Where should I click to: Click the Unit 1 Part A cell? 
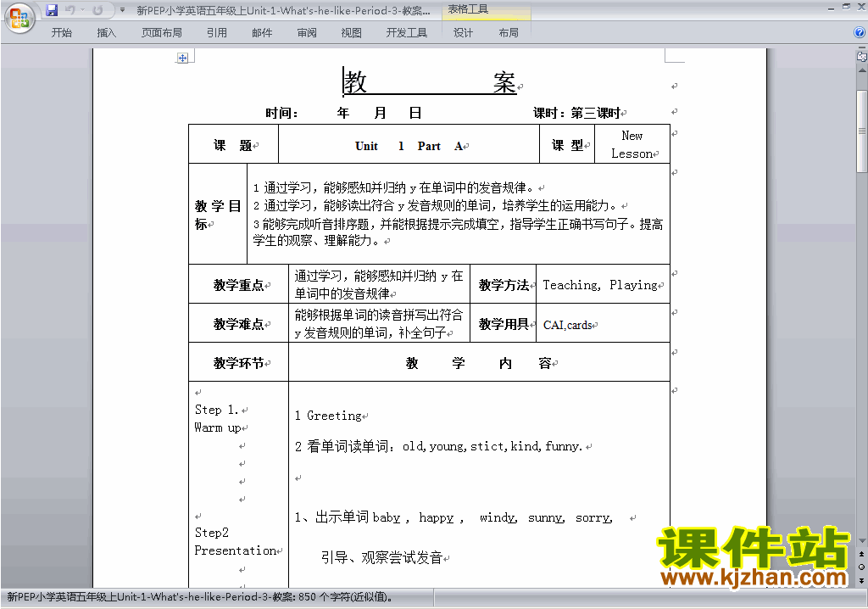(x=409, y=144)
